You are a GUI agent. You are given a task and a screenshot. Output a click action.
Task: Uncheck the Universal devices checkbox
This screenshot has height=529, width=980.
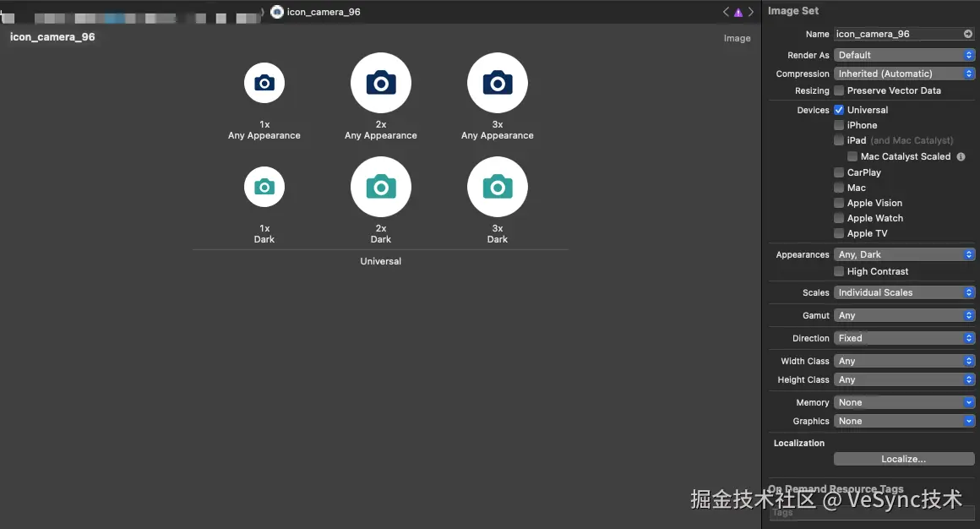[x=839, y=110]
